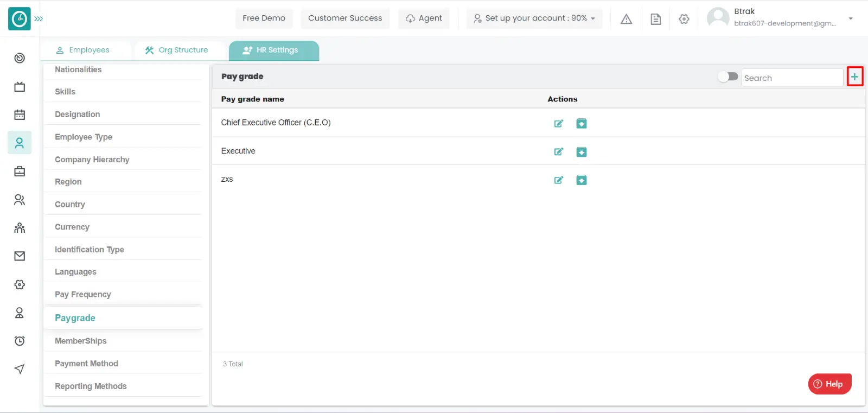Archive Chief Executive Officer pay grade
Viewport: 868px width, 413px height.
[x=582, y=123]
